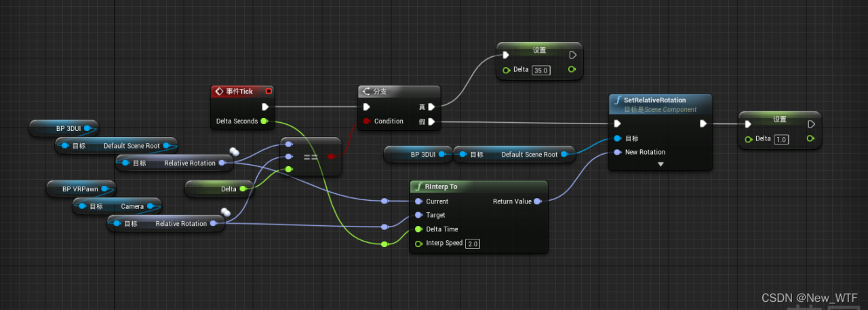The image size is (868, 310).
Task: Click the == node's red boolean output pin
Action: [331, 157]
